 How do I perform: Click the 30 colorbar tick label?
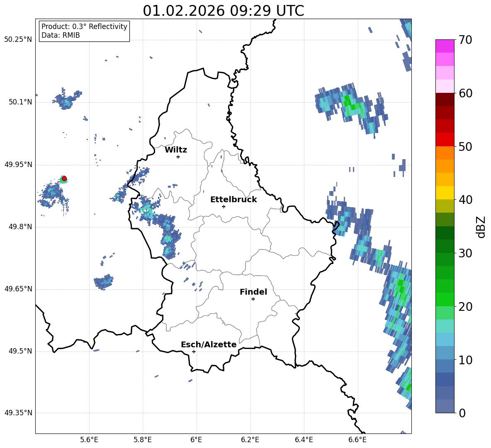465,253
